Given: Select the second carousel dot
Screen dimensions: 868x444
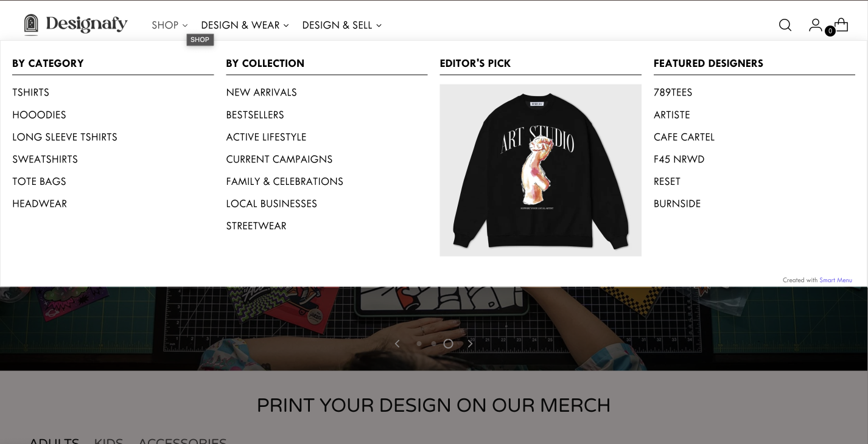Looking at the screenshot, I should [433, 344].
